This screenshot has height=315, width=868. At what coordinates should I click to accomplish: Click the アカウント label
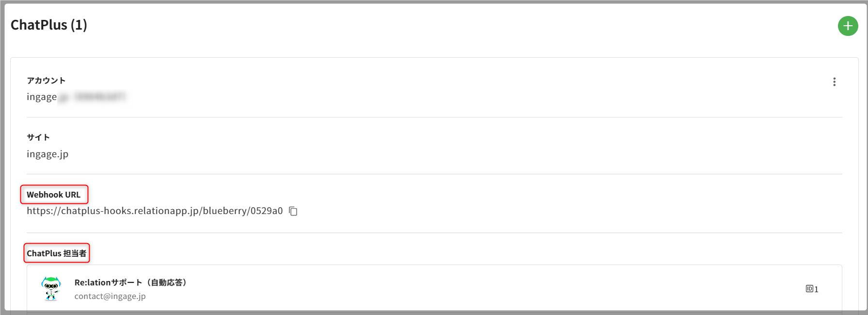tap(46, 81)
